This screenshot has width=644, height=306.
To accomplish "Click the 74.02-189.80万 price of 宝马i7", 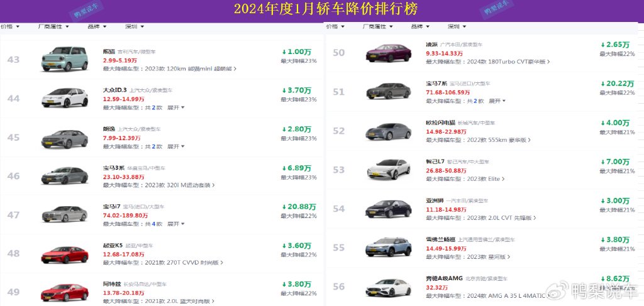I will coord(125,216).
